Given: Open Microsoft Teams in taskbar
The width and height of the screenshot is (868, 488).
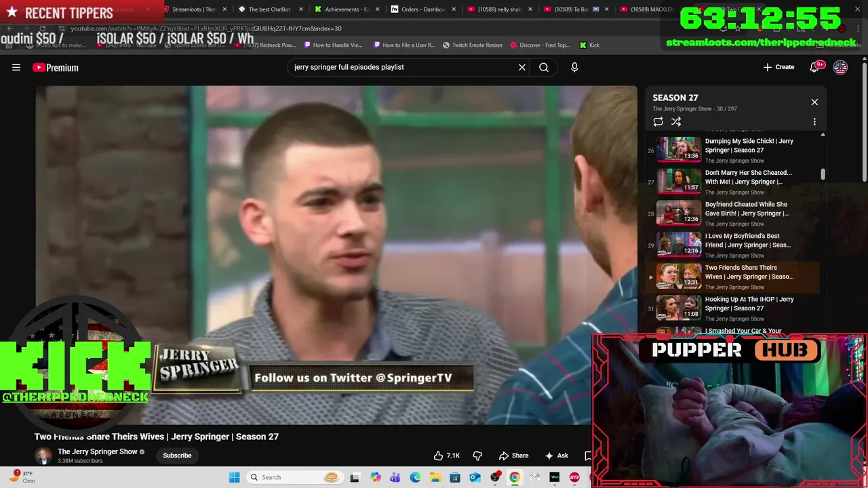Looking at the screenshot, I should coord(395,477).
